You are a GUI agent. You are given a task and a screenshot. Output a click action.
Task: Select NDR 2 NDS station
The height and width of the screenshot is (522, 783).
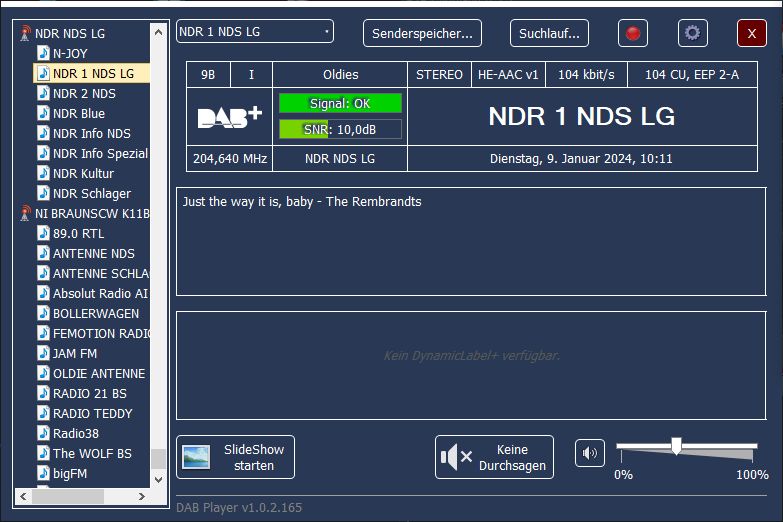pyautogui.click(x=84, y=93)
